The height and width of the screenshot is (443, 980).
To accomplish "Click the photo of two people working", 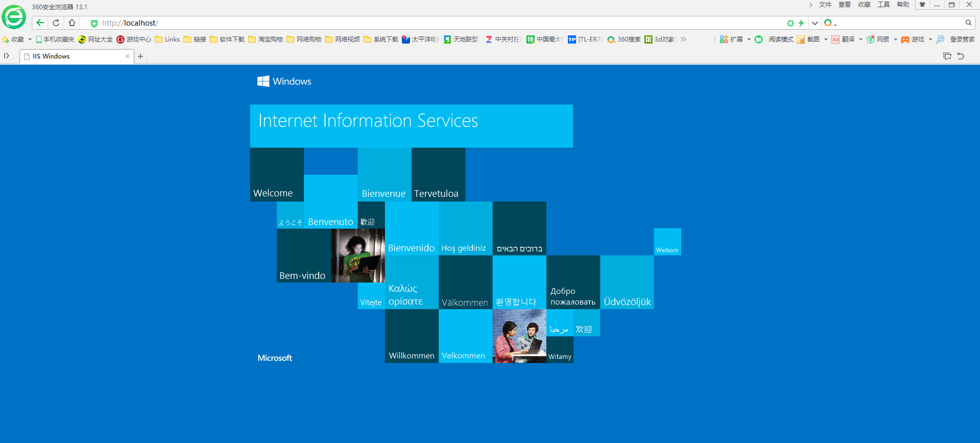I will tap(519, 336).
